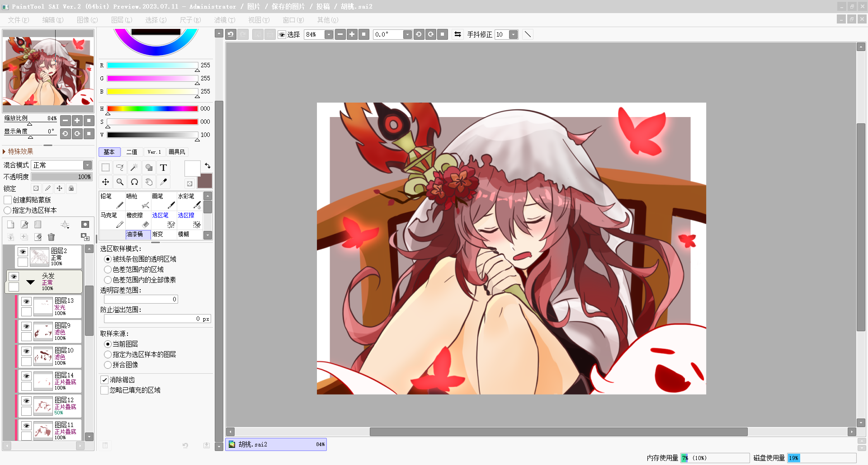
Task: Open the 混合模式 blend mode dropdown
Action: (x=87, y=165)
